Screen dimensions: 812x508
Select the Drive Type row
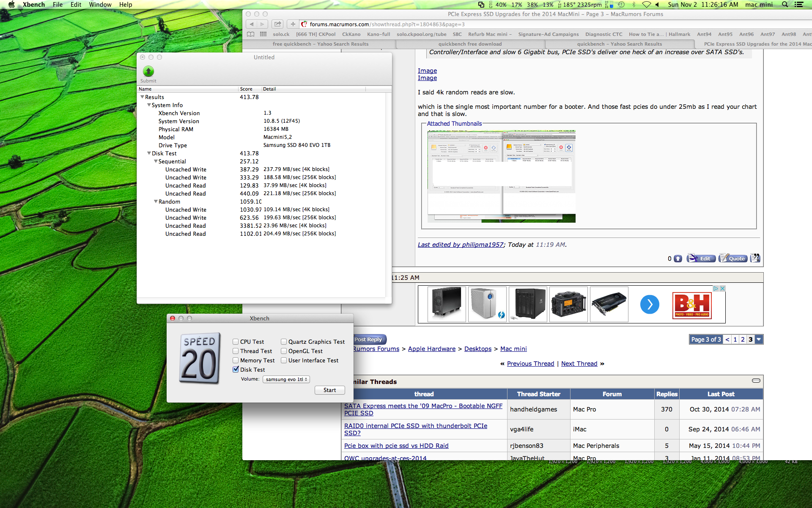coord(261,145)
